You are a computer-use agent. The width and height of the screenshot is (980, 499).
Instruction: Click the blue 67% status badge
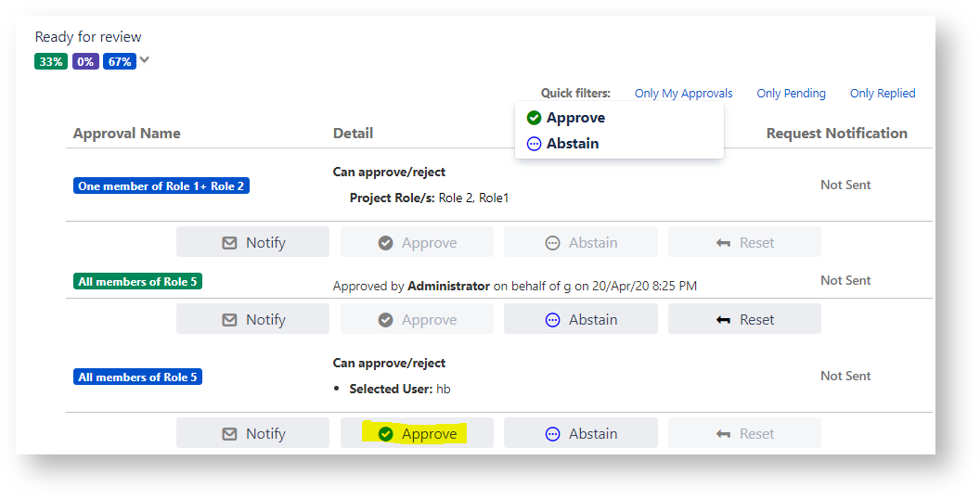(120, 62)
